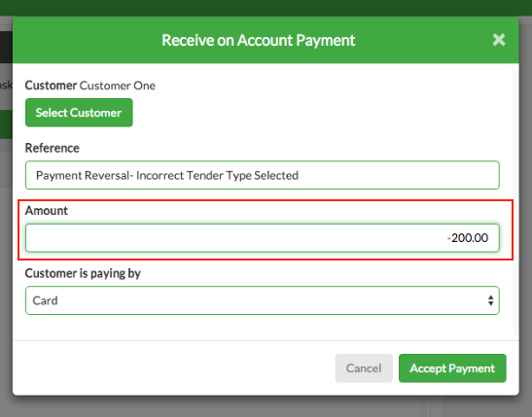532x417 pixels.
Task: Cancel the account payment
Action: tap(364, 368)
